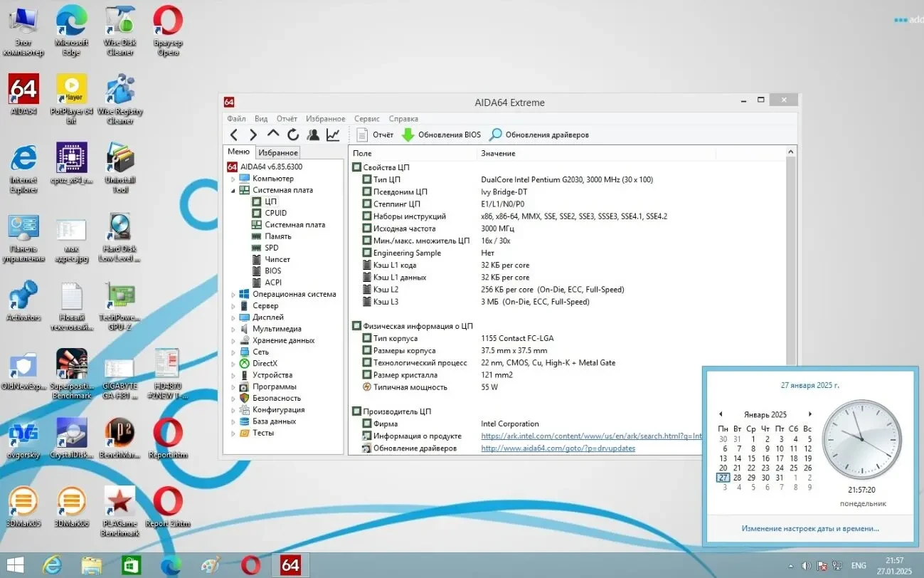Open driver updates from the toolbar

click(538, 135)
